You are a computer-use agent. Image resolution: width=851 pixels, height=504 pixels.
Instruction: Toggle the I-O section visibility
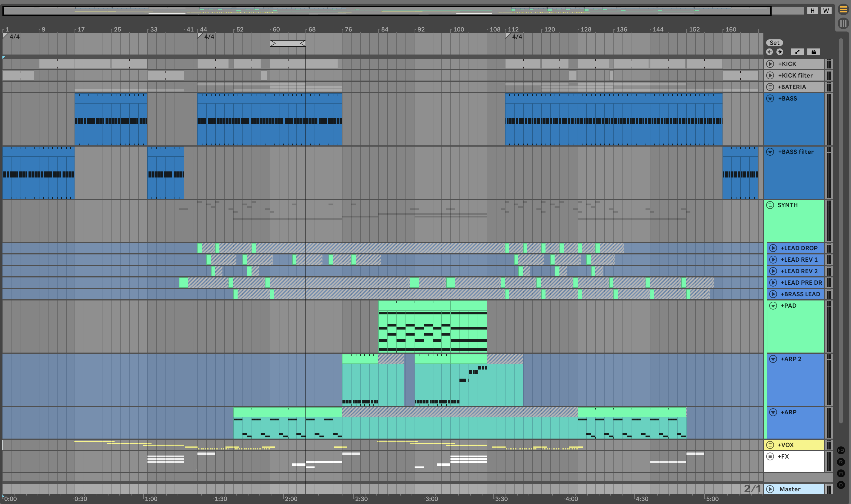click(x=841, y=450)
